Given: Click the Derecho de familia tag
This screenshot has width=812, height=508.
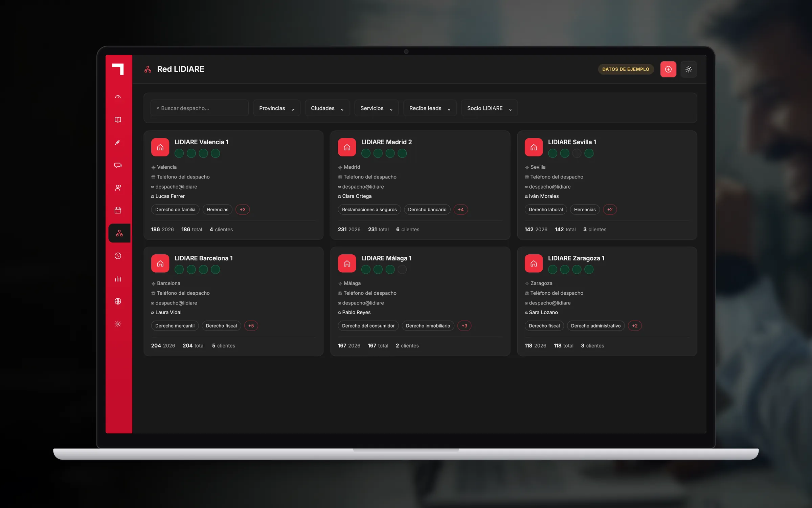Looking at the screenshot, I should 175,210.
